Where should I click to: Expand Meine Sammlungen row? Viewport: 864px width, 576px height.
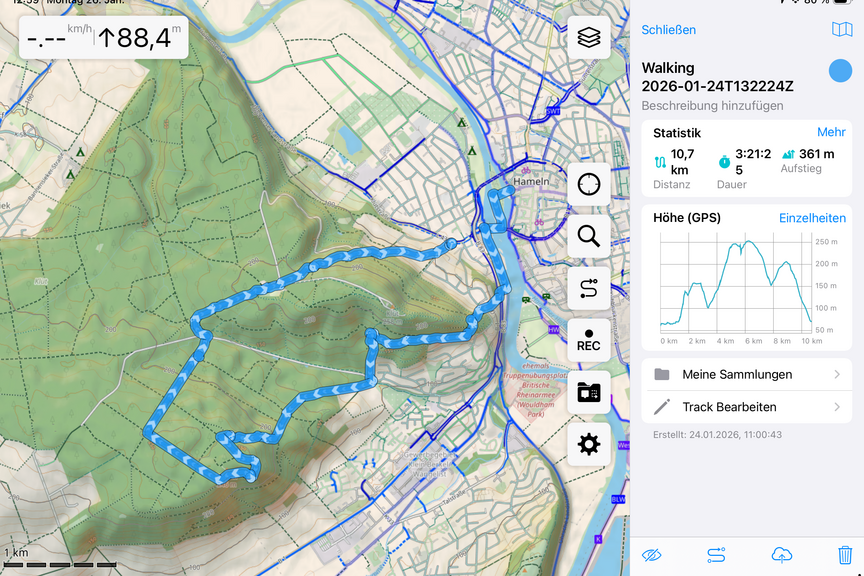coord(747,375)
